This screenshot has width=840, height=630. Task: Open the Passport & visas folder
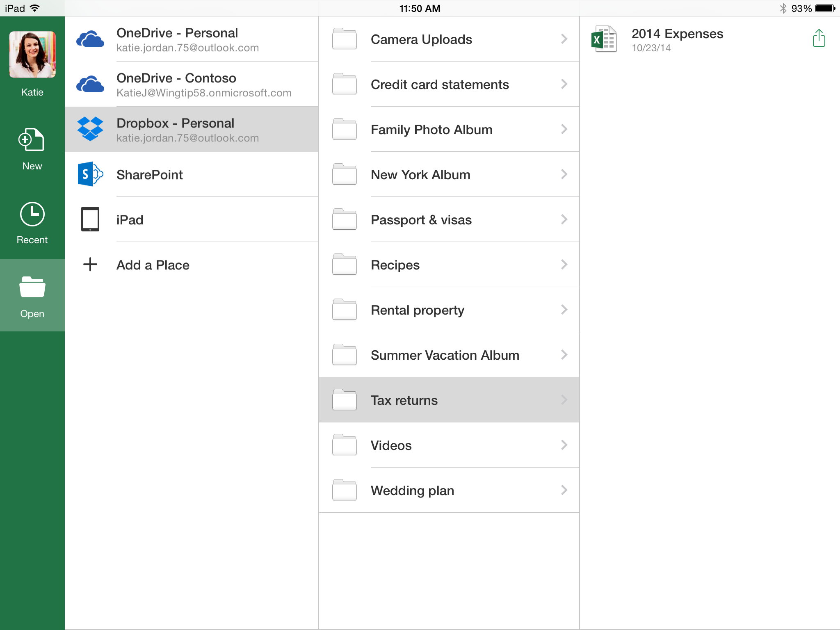pyautogui.click(x=449, y=219)
